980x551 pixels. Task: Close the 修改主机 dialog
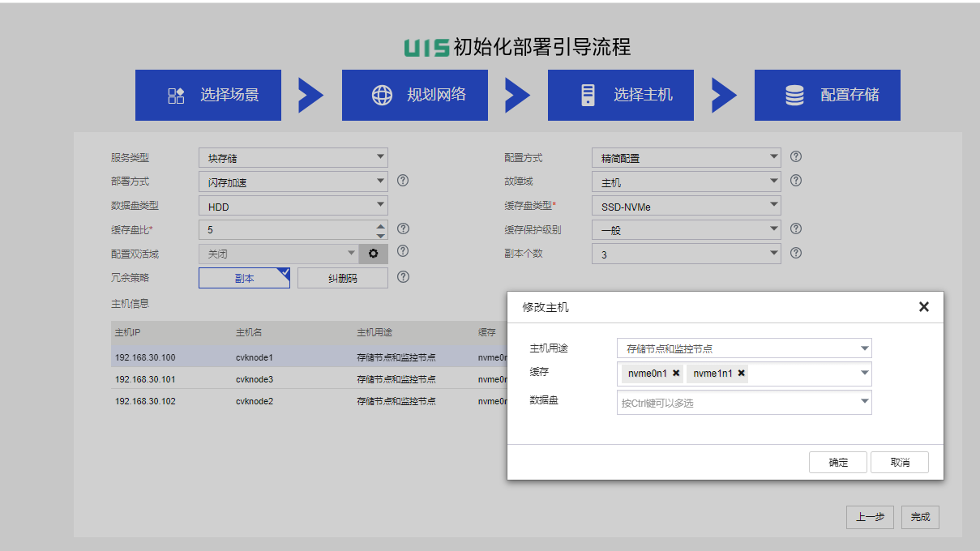(923, 307)
